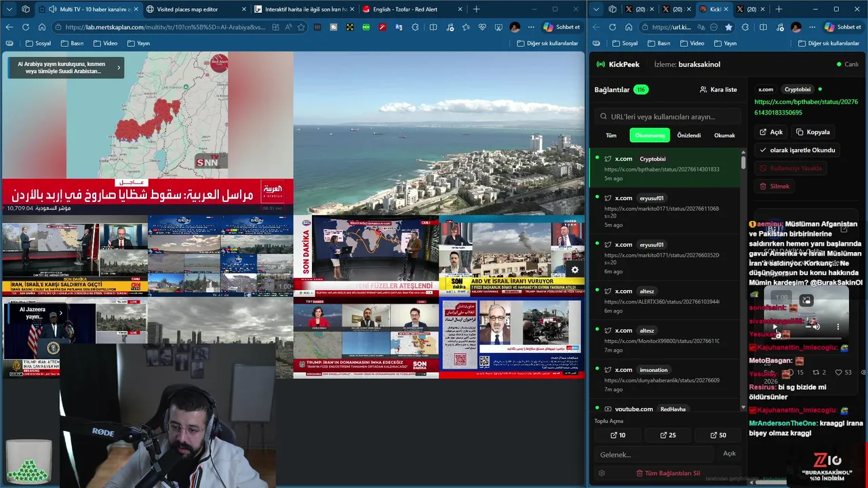
Task: Open the dunyahaberanlik link from imsonation
Action: coord(665,379)
